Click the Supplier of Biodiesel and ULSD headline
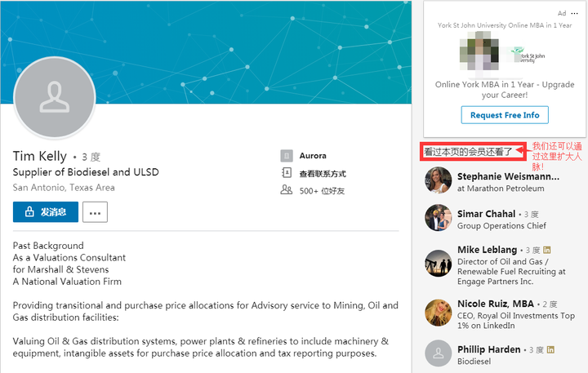 [86, 172]
